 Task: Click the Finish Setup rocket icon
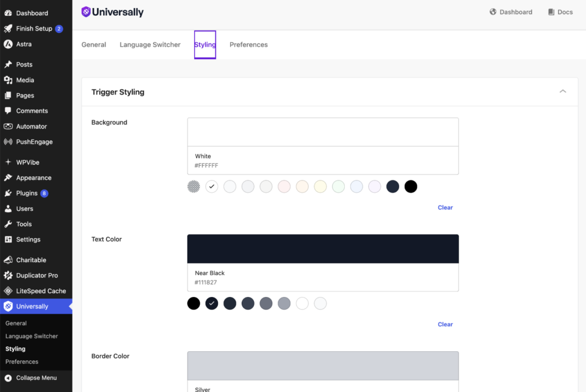8,29
